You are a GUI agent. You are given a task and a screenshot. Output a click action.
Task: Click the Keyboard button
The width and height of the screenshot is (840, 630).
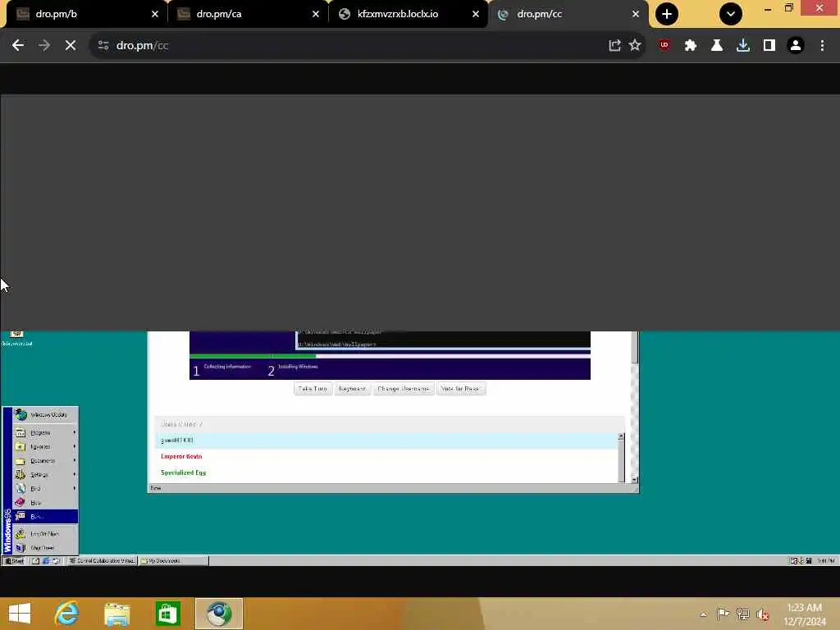[x=352, y=389]
